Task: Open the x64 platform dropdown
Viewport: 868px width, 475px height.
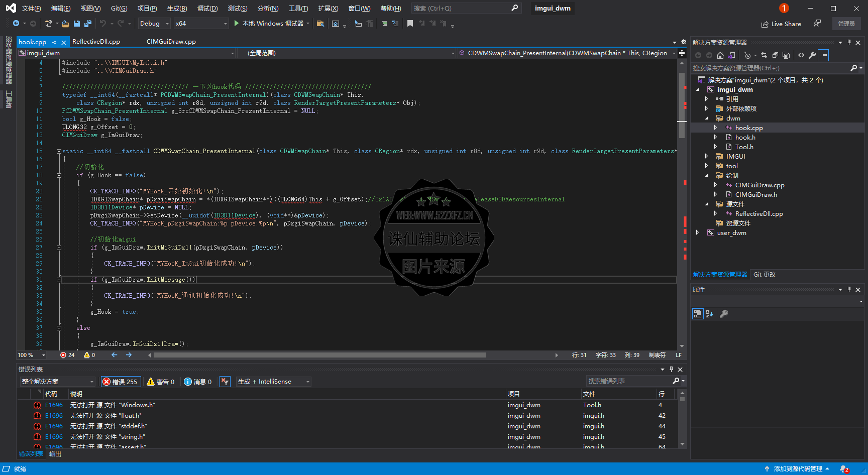Action: coord(201,24)
